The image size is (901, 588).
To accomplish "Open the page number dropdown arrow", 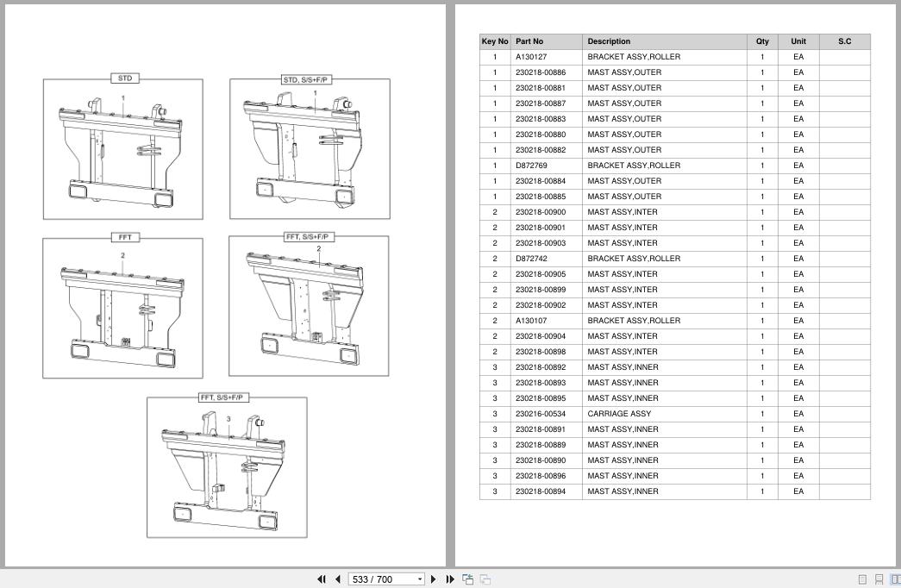I will click(420, 579).
